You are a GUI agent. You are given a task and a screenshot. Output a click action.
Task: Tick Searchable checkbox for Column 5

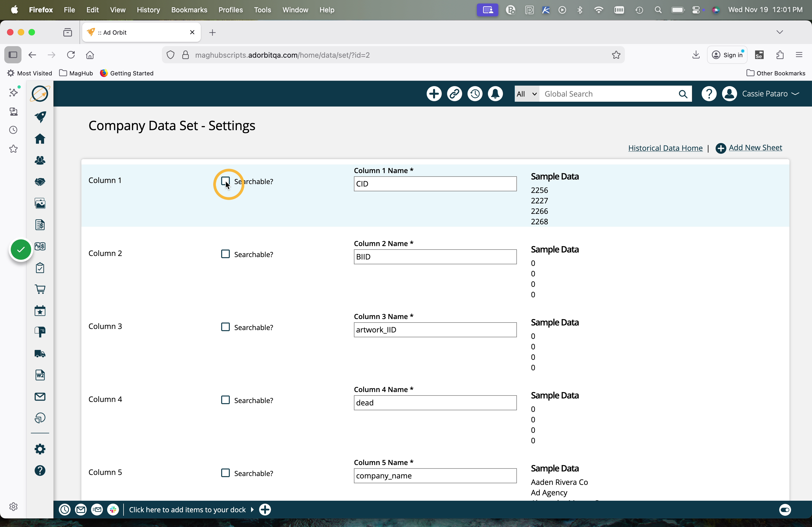click(225, 473)
